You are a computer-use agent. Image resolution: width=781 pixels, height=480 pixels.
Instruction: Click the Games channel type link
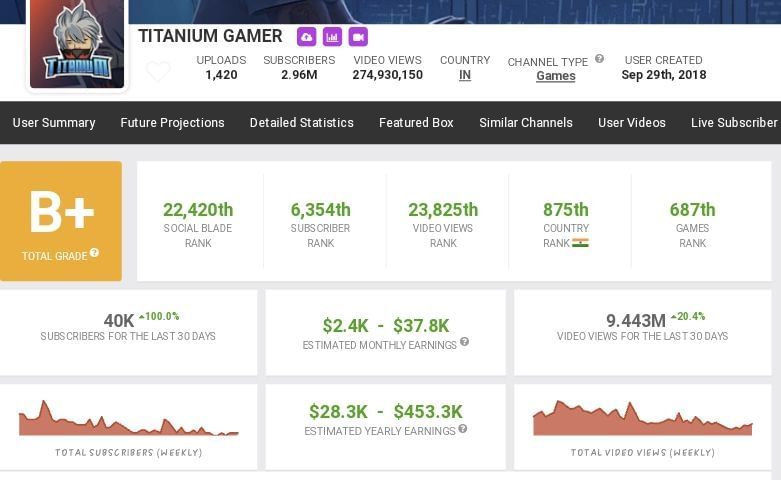pos(555,76)
